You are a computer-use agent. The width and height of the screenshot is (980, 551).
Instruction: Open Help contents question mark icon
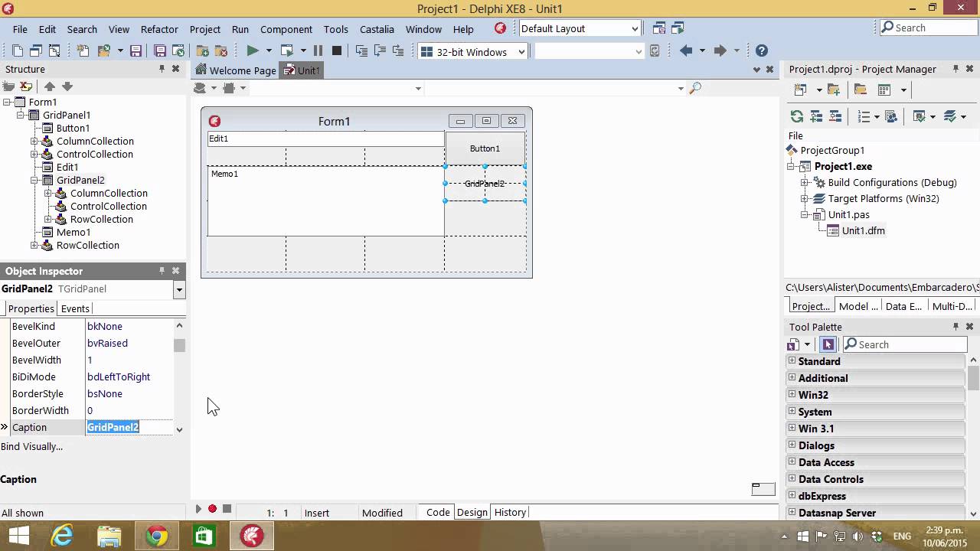pyautogui.click(x=762, y=51)
